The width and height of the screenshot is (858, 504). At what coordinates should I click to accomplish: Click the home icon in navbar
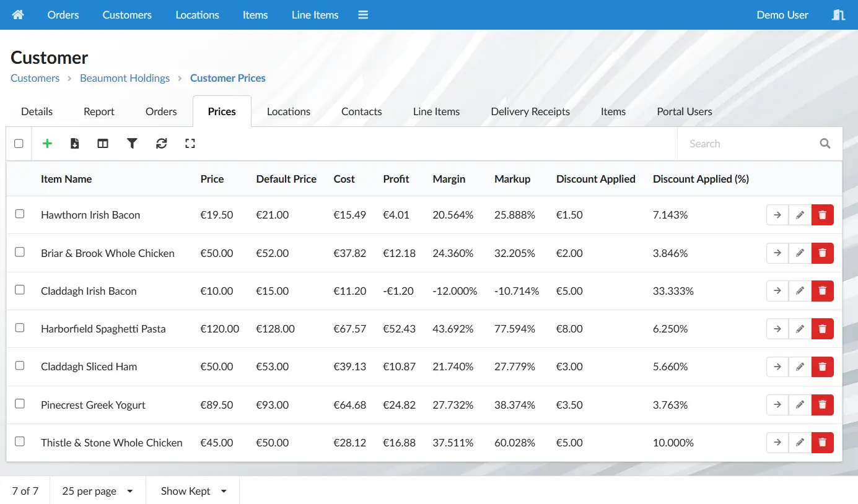tap(18, 15)
